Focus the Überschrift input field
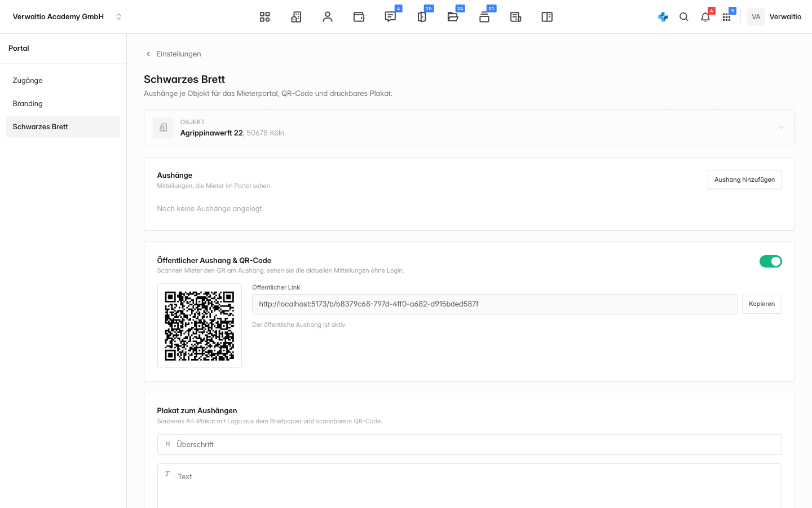The height and width of the screenshot is (508, 812). pos(470,445)
